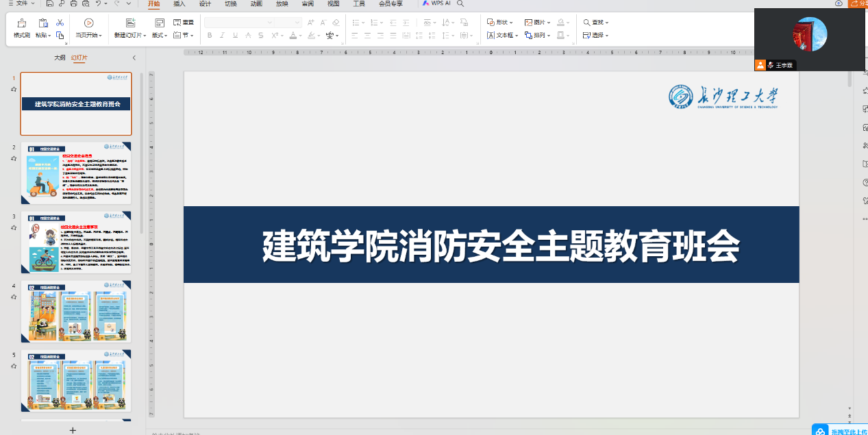Toggle the star marker on slide 2
This screenshot has width=868, height=435.
tap(14, 158)
